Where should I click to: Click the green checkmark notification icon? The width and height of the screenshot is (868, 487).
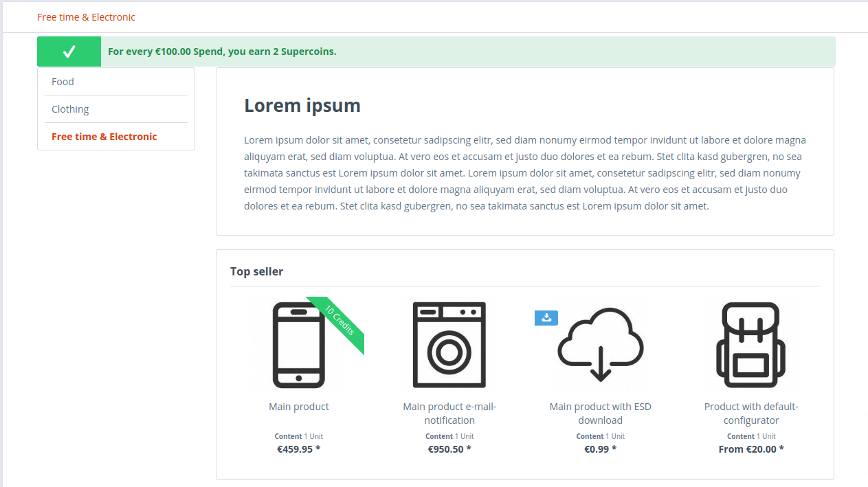coord(69,52)
